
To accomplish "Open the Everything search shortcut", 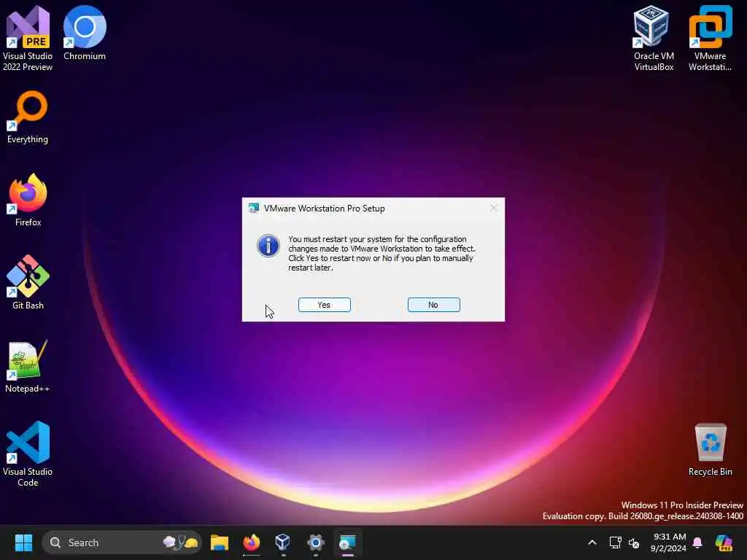I will 28,117.
